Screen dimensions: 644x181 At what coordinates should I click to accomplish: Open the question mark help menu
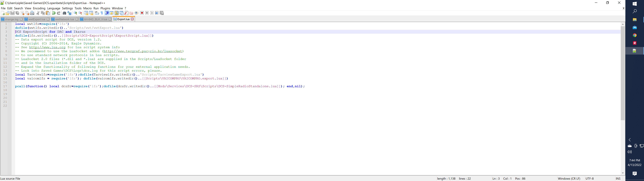[126, 8]
